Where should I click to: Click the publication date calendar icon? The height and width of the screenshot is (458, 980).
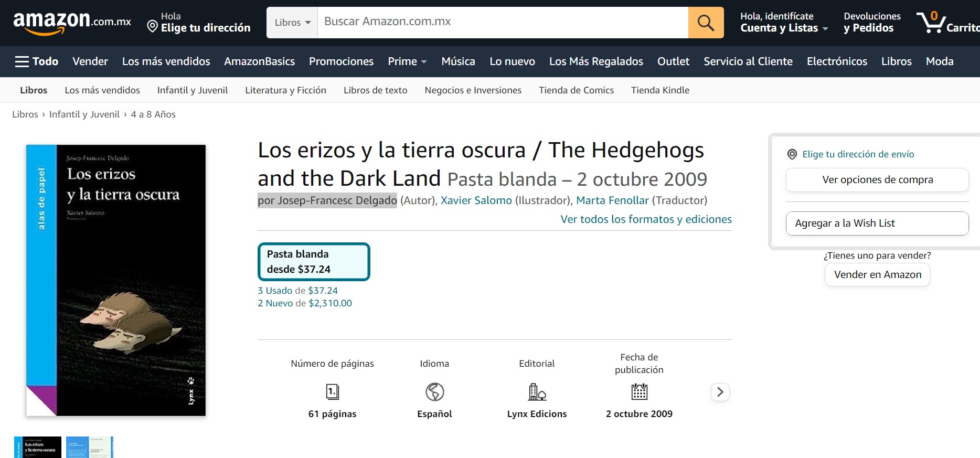coord(639,392)
